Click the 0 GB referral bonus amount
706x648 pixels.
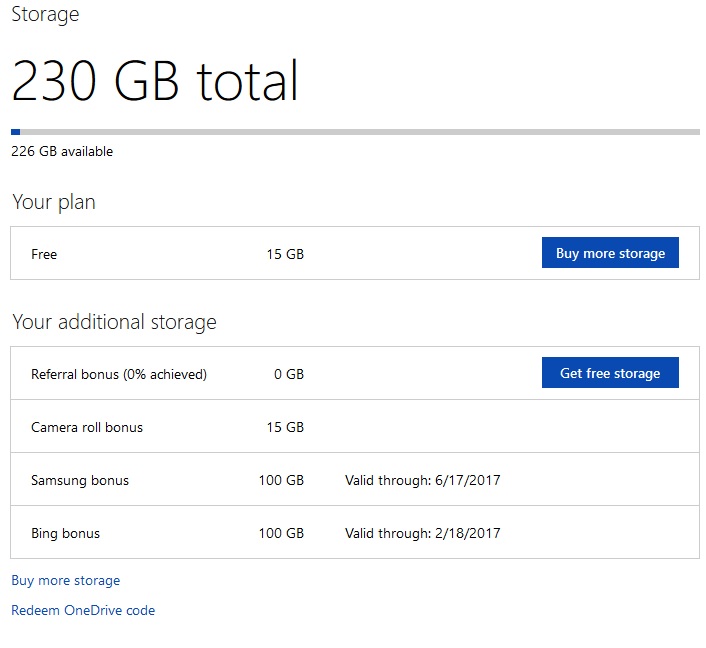click(x=288, y=374)
